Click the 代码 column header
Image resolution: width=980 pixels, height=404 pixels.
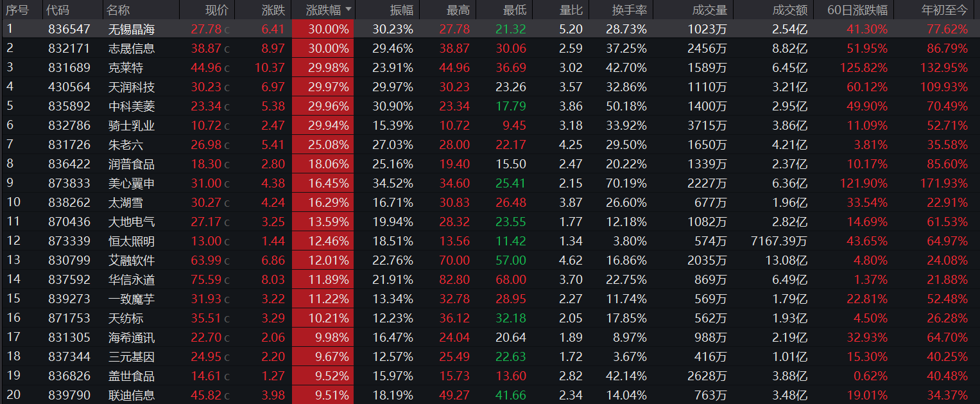coord(58,10)
